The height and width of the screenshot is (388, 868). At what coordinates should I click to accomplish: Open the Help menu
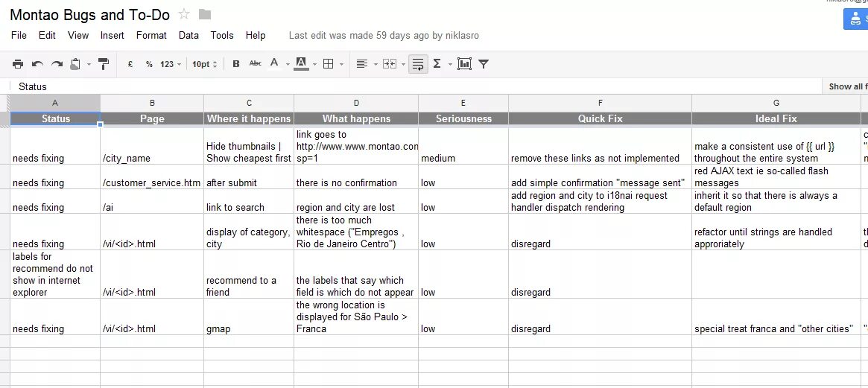256,36
